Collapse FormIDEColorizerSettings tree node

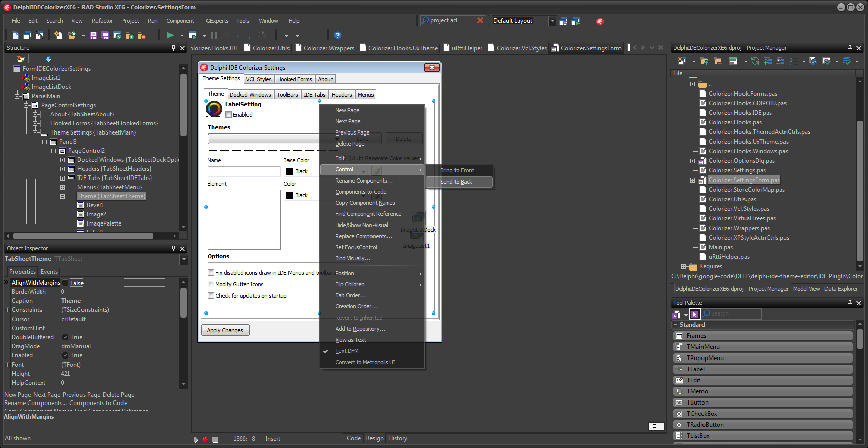[8, 69]
